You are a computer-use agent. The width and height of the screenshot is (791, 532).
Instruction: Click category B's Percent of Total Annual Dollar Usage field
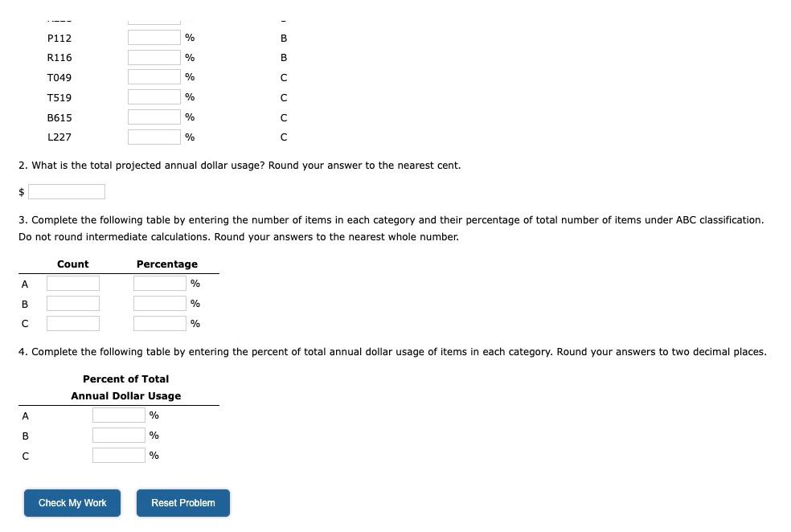point(118,435)
